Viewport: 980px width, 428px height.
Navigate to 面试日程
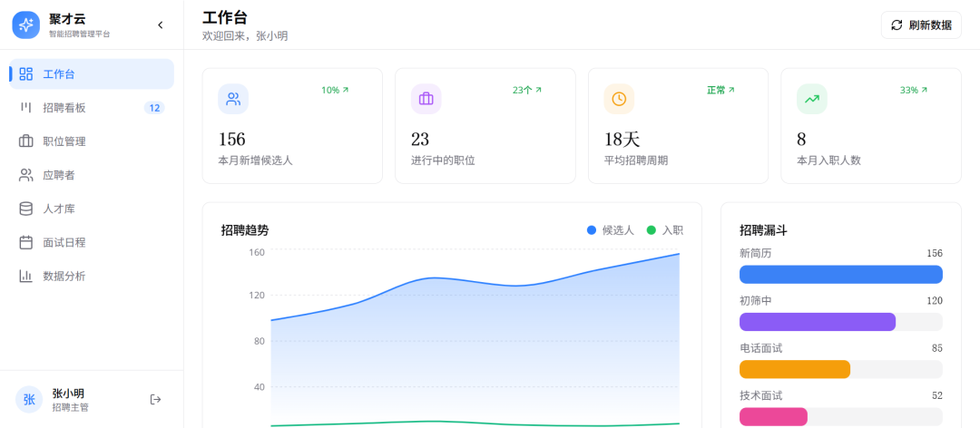pos(92,242)
